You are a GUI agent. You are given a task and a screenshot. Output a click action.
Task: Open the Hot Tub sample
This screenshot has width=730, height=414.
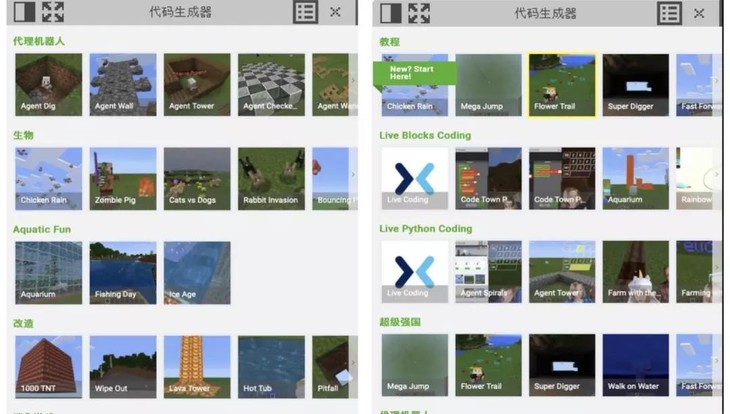pos(271,367)
